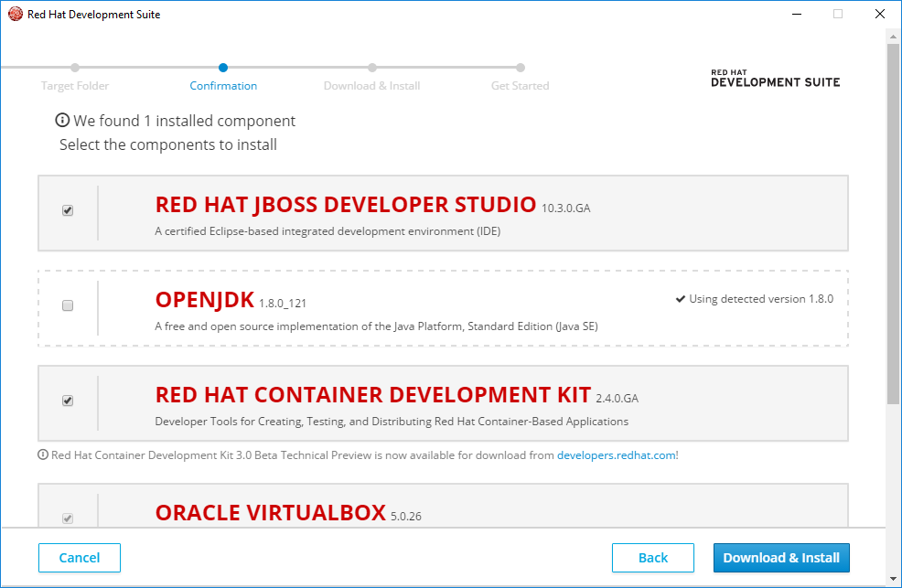Click the checkmark icon next to detected version
The height and width of the screenshot is (588, 902).
[x=681, y=299]
